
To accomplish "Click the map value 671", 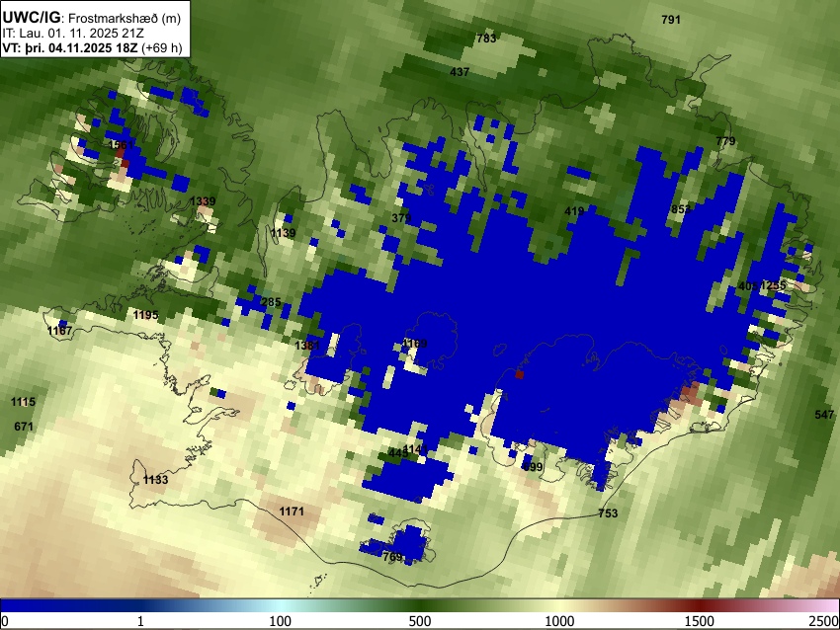I will (x=24, y=427).
